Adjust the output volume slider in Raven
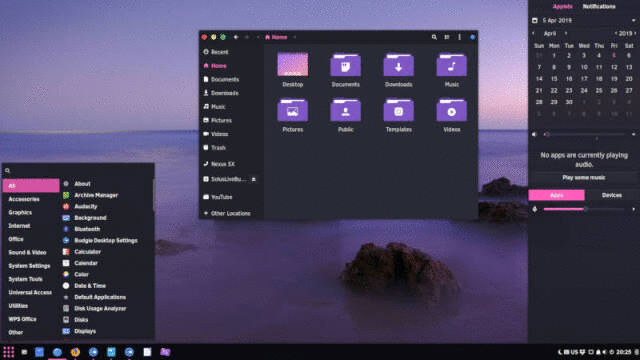640x360 pixels. point(584,134)
